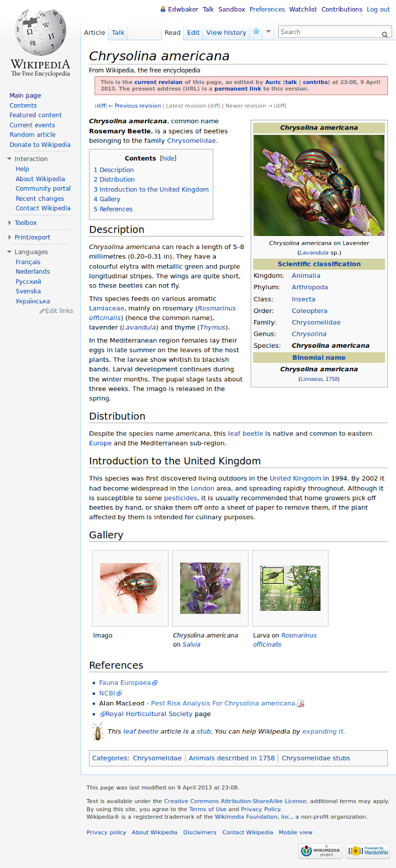Switch to the Talk tab
The image size is (396, 868).
[118, 33]
